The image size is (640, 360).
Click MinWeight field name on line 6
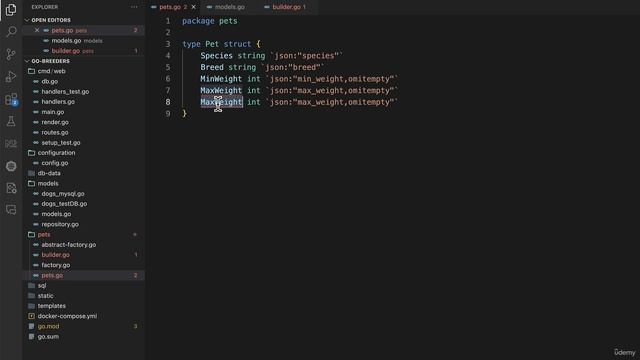point(221,79)
